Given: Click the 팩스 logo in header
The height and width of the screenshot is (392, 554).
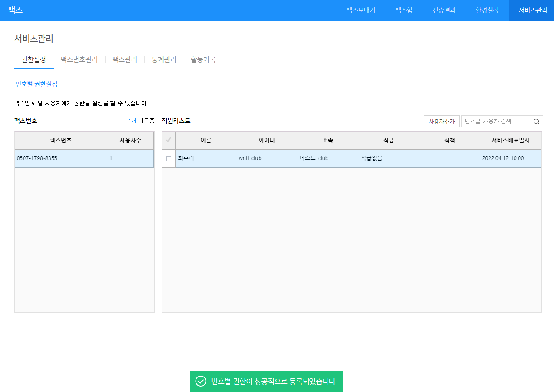Looking at the screenshot, I should tap(15, 10).
